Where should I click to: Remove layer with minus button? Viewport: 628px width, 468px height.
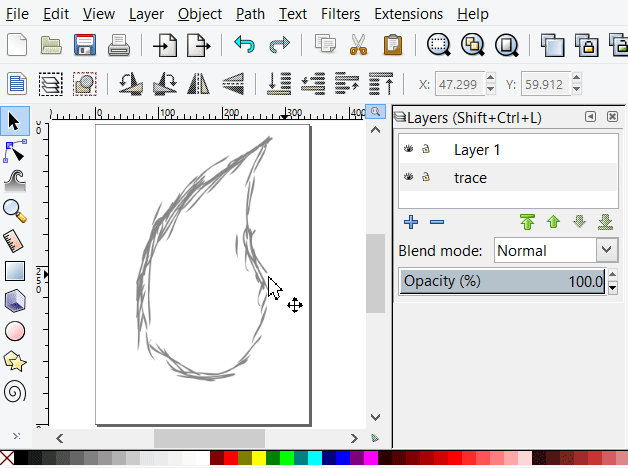pyautogui.click(x=436, y=221)
